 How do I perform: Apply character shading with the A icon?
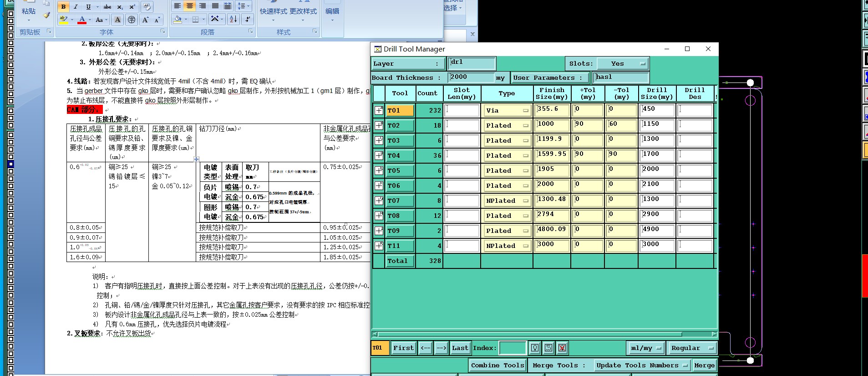117,20
